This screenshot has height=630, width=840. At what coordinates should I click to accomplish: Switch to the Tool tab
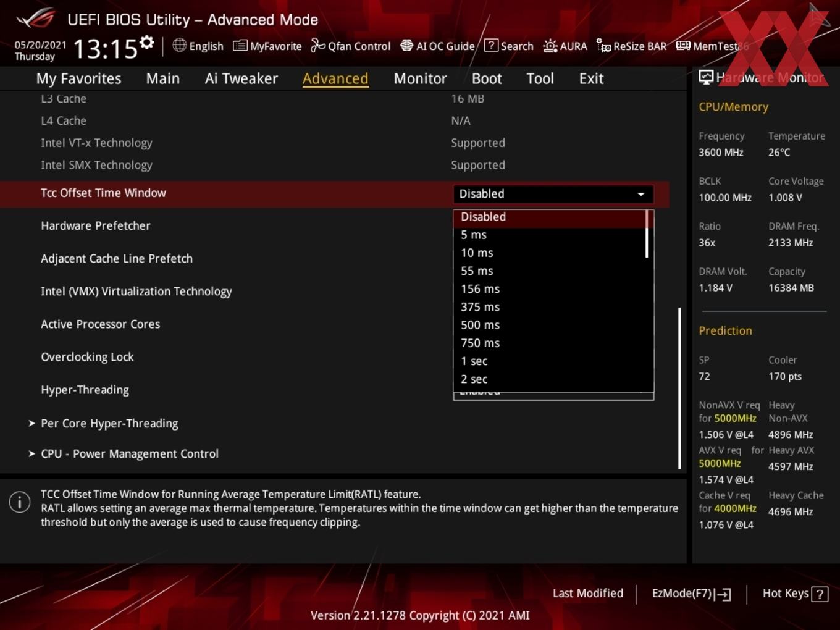pyautogui.click(x=540, y=78)
